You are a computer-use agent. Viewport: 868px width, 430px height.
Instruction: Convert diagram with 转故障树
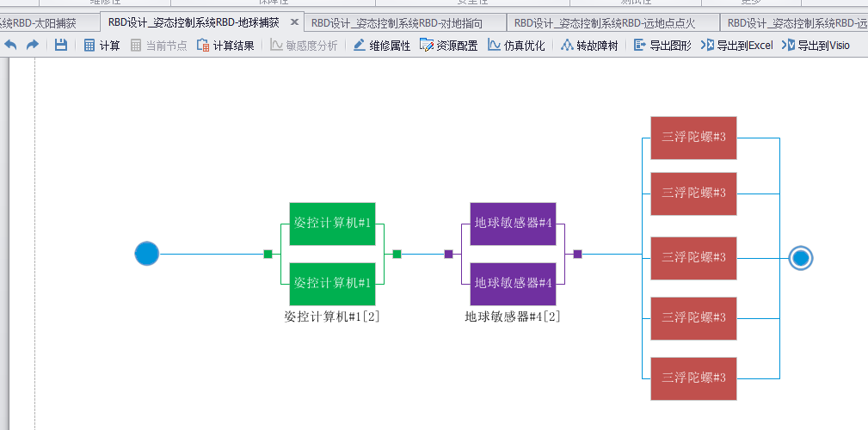click(588, 46)
